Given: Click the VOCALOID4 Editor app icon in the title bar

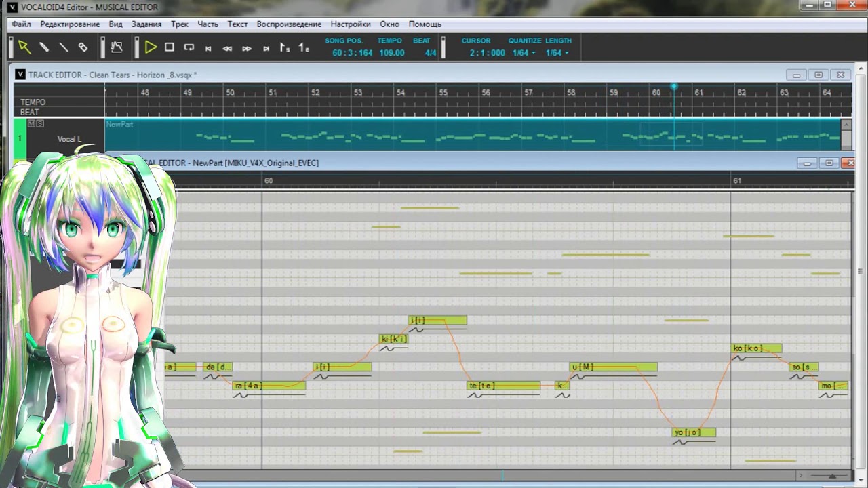Looking at the screenshot, I should (13, 7).
